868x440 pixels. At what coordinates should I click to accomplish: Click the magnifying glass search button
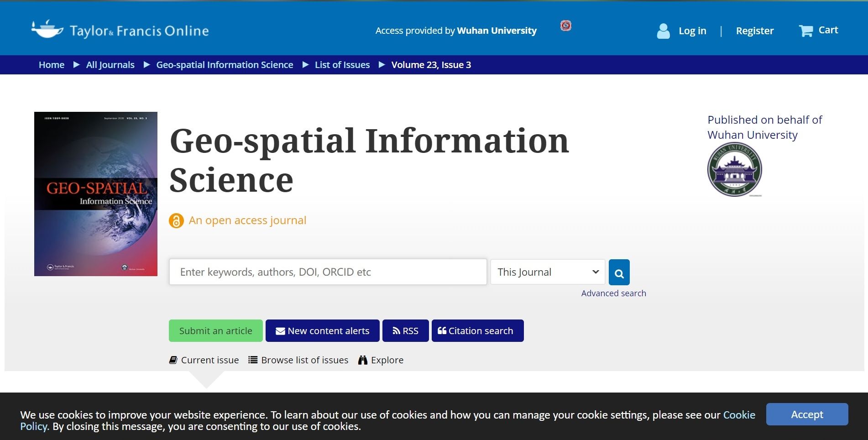[619, 272]
